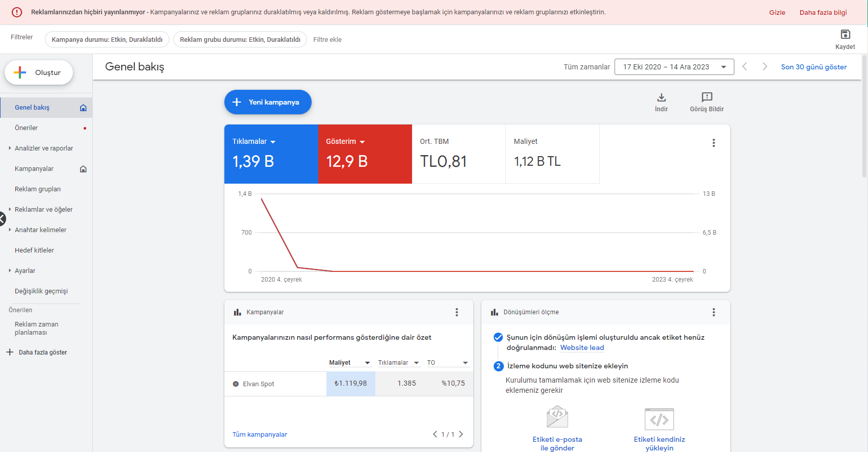Click the plus icon beside Daha fazla göster
The image size is (868, 452).
click(x=10, y=352)
